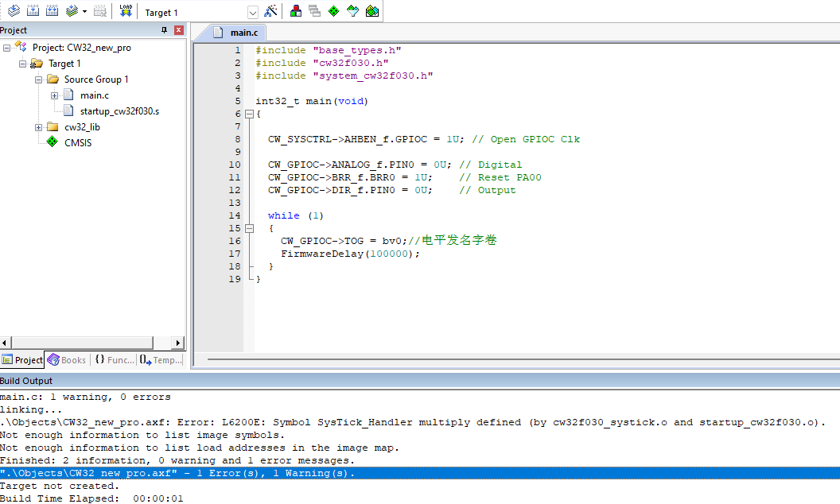Collapse the Target 1 tree node
840x504 pixels.
tap(22, 64)
